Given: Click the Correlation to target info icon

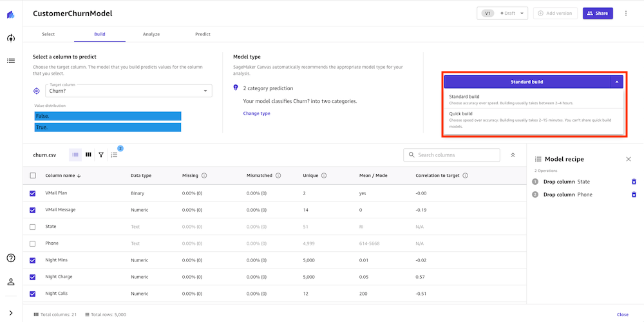Looking at the screenshot, I should click(466, 175).
